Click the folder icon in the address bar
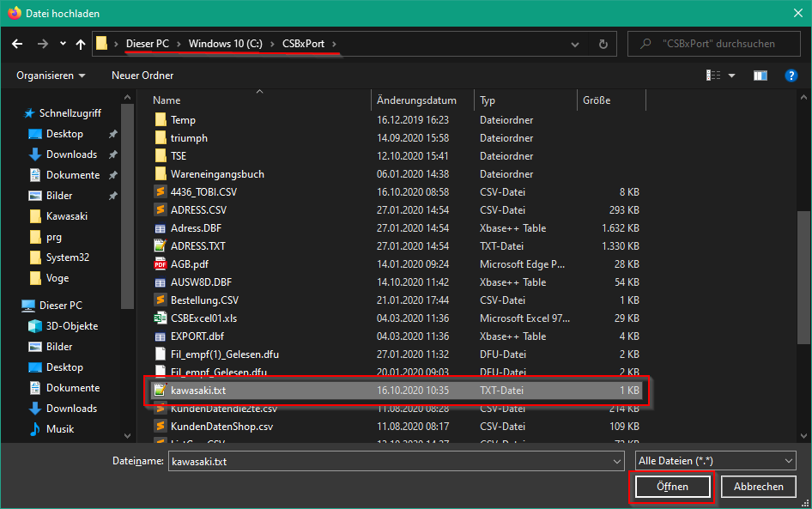 click(x=102, y=44)
